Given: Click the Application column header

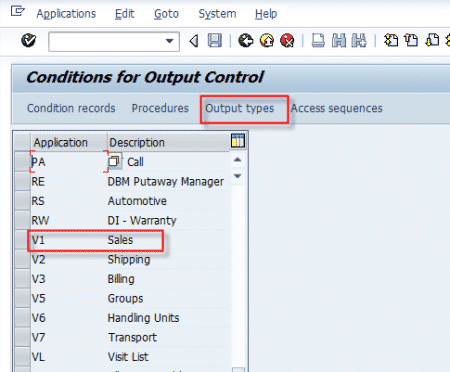Looking at the screenshot, I should (x=69, y=142).
